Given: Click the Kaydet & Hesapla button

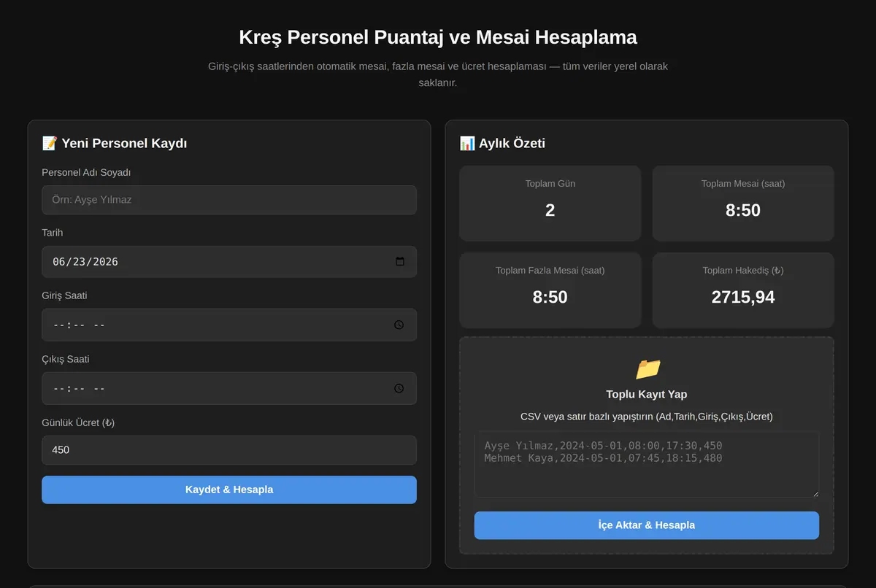Looking at the screenshot, I should [229, 490].
